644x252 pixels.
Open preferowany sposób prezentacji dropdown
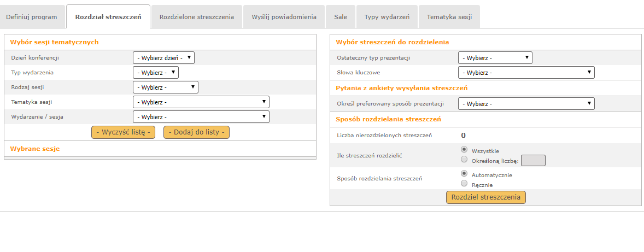[x=526, y=104]
